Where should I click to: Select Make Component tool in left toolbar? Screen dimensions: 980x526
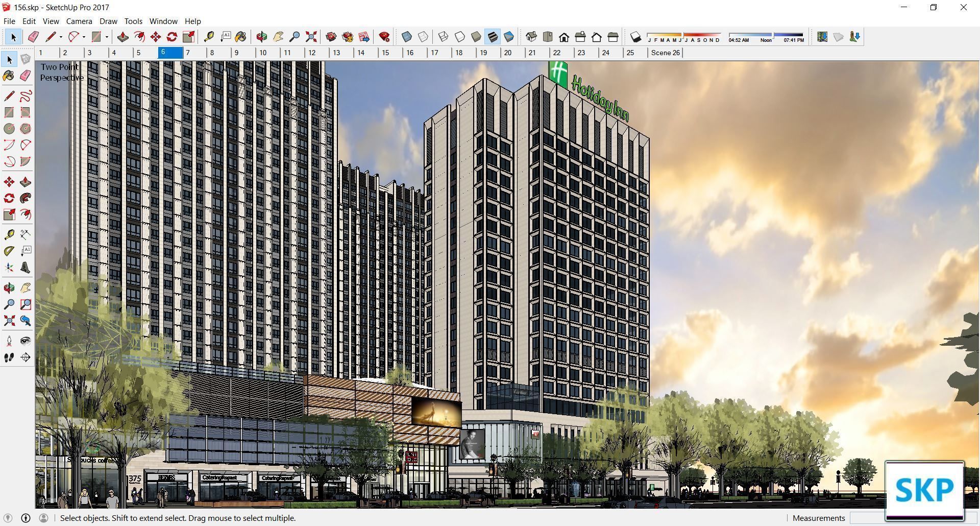pos(26,59)
